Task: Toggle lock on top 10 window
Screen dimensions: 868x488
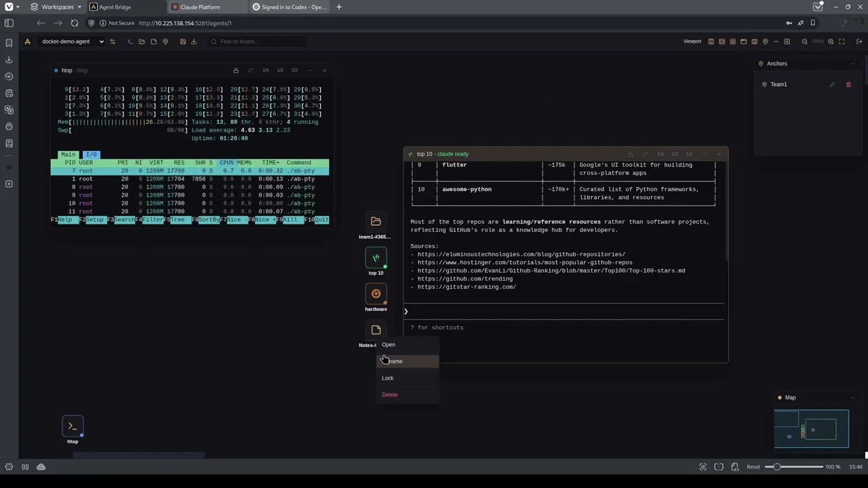Action: (x=631, y=155)
